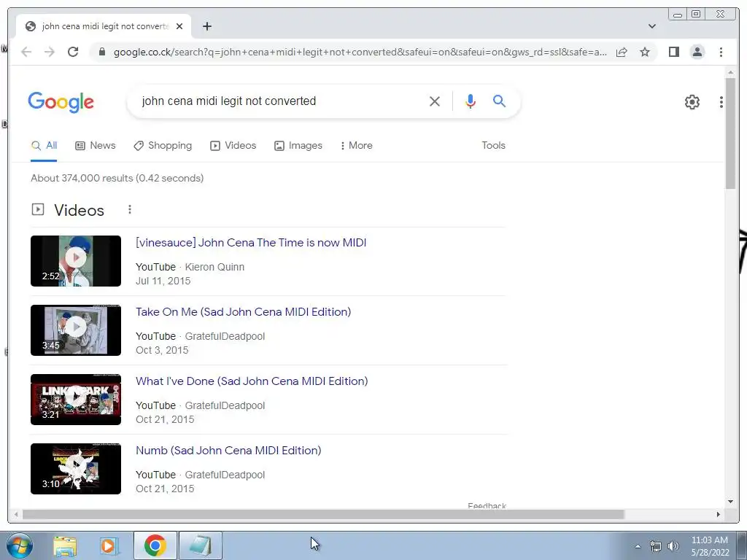Open What I've Done Sad John Cena link
This screenshot has height=560, width=747.
(x=252, y=381)
